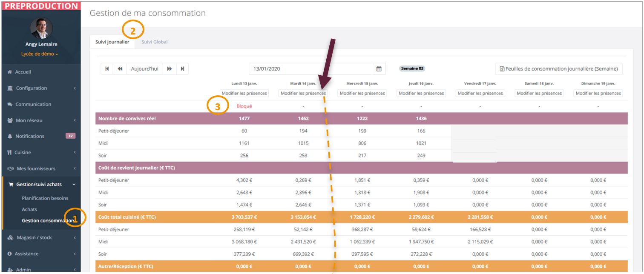This screenshot has height=274, width=644.
Task: Click Jeudi's Soir guest count 249
Action: (x=421, y=155)
